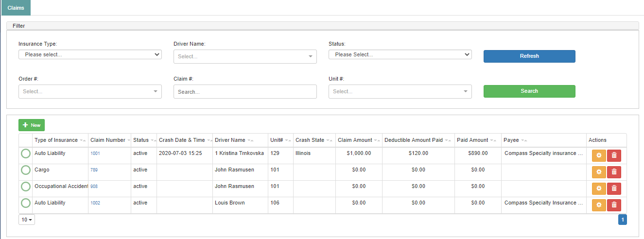The height and width of the screenshot is (239, 644).
Task: Expand the Status filter dropdown
Action: click(400, 54)
